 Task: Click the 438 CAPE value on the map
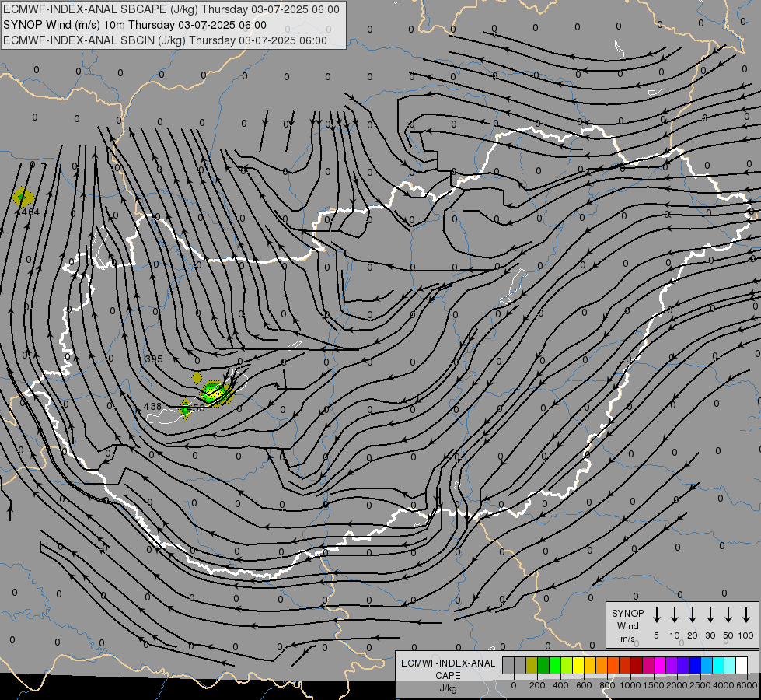152,407
